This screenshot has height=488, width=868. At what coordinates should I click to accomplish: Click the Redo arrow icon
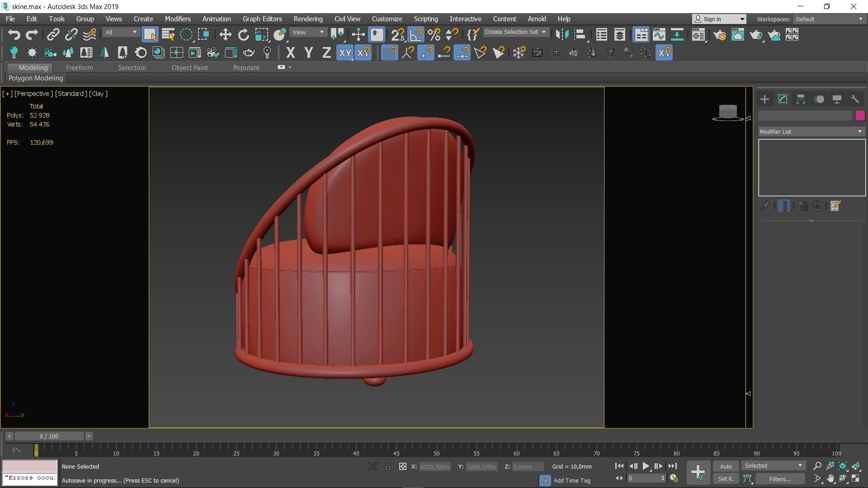tap(32, 35)
